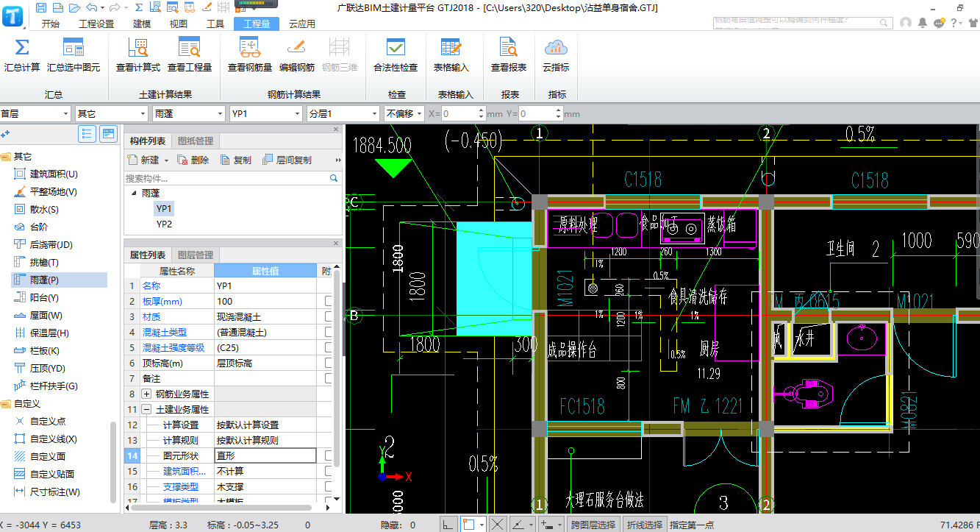Click the save icon in quick access toolbar
The height and width of the screenshot is (532, 980).
coord(41,7)
